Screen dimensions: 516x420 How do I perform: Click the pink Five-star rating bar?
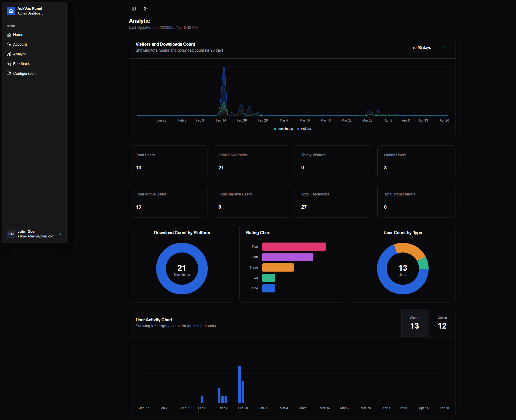coord(294,247)
